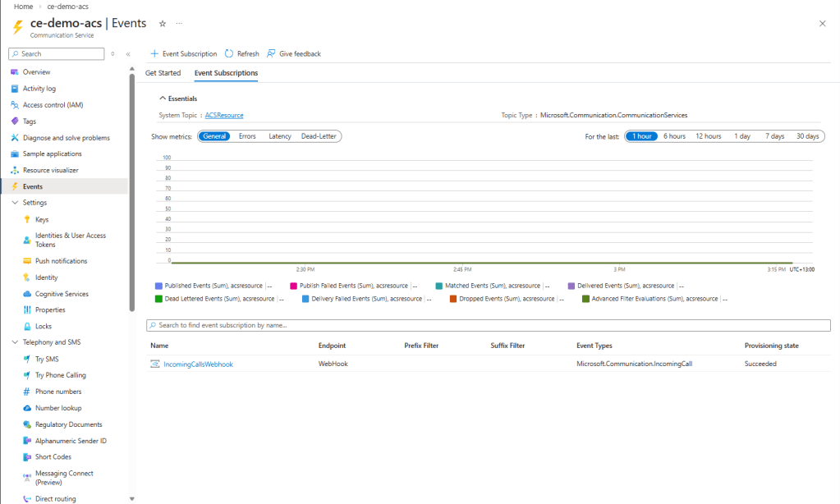This screenshot has width=840, height=504.
Task: Click the Cognitive Services cloud icon
Action: click(26, 294)
